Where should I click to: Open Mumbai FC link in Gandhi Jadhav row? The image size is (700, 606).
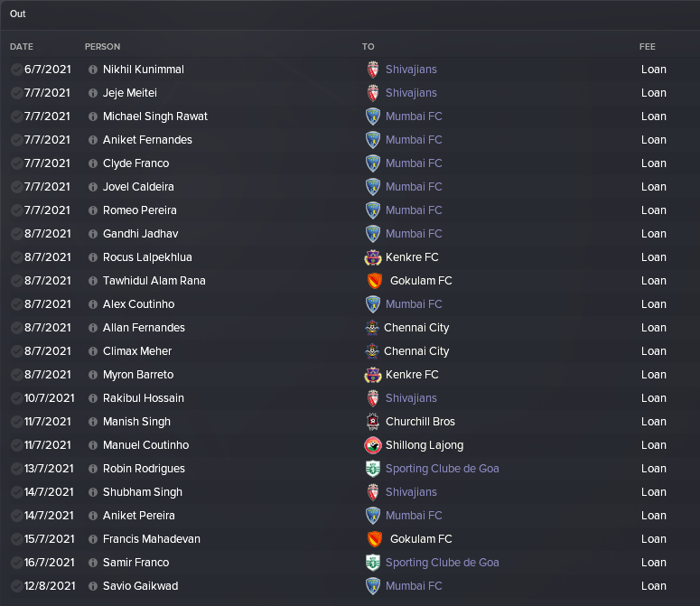tap(414, 234)
